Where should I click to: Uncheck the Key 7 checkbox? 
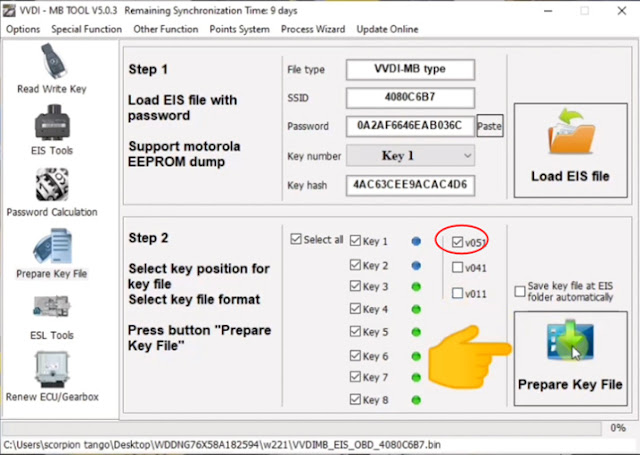pyautogui.click(x=356, y=377)
